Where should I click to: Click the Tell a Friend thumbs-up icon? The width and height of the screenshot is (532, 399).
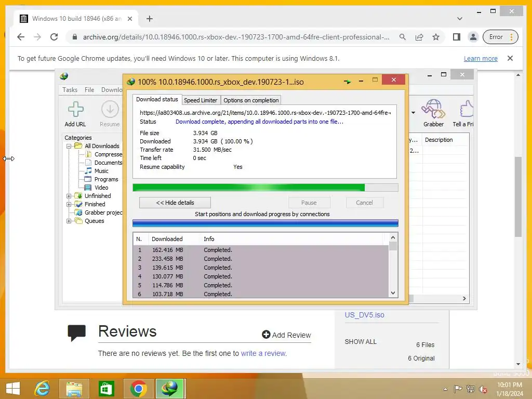[467, 109]
